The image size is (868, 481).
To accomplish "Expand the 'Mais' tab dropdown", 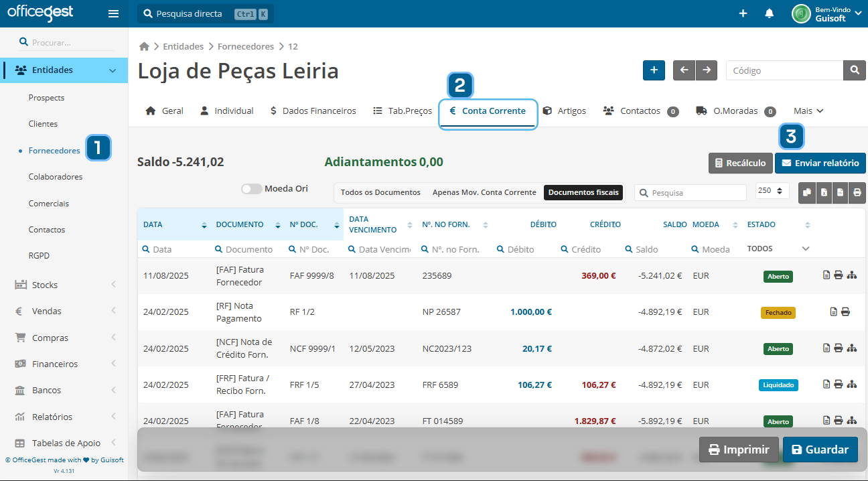I will coord(808,111).
